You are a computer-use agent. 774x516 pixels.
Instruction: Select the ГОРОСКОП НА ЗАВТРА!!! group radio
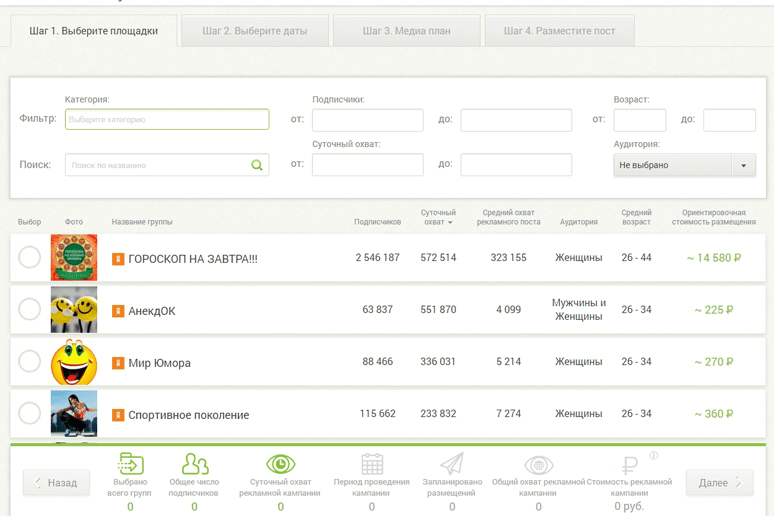30,258
